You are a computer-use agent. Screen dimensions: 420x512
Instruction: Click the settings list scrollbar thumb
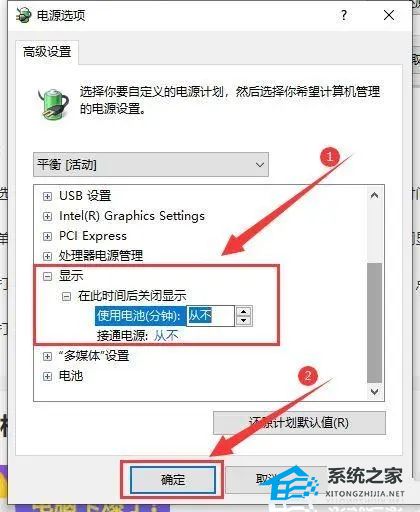click(x=374, y=323)
